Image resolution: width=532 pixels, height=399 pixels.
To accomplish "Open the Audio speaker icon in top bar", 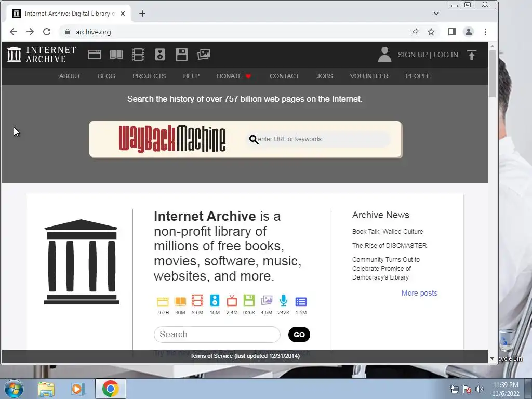I will pos(160,55).
